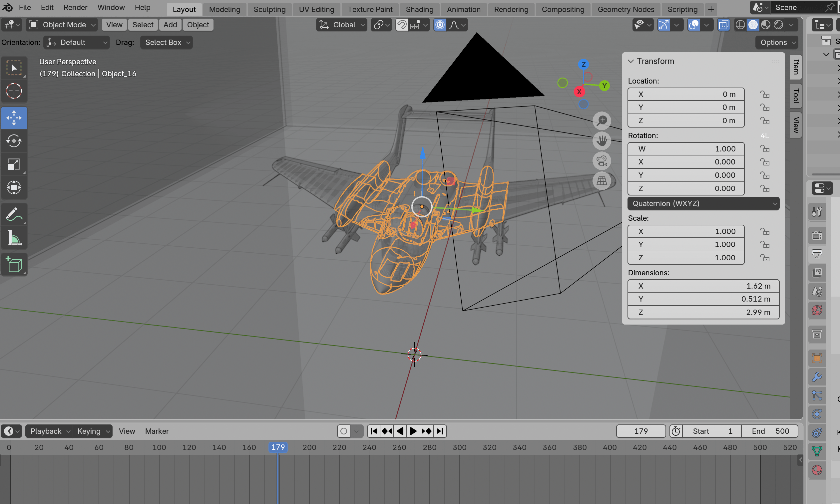Choose the 3D Cursor tool
Viewport: 840px width, 504px height.
tap(14, 91)
